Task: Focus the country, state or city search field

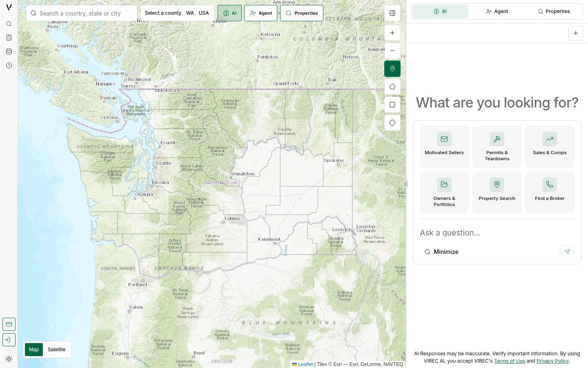Action: pyautogui.click(x=82, y=13)
